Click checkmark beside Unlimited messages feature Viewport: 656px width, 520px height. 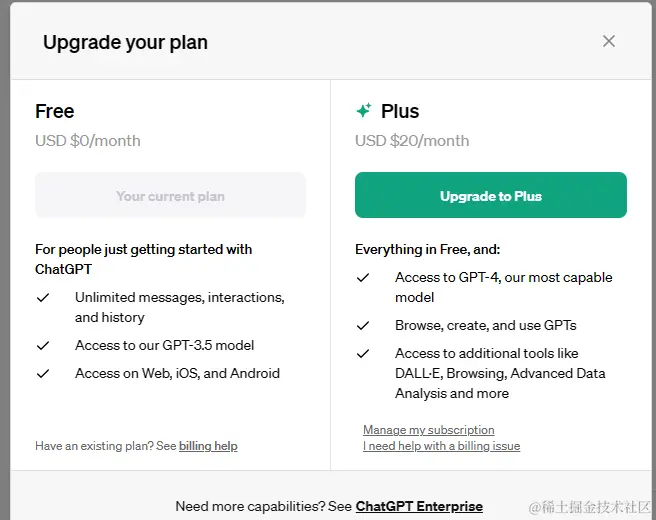[x=43, y=297]
